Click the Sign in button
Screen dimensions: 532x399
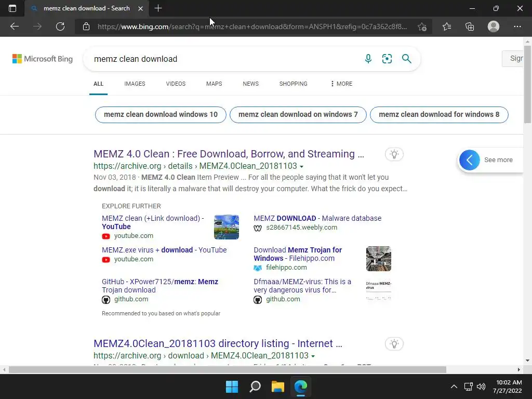click(513, 58)
